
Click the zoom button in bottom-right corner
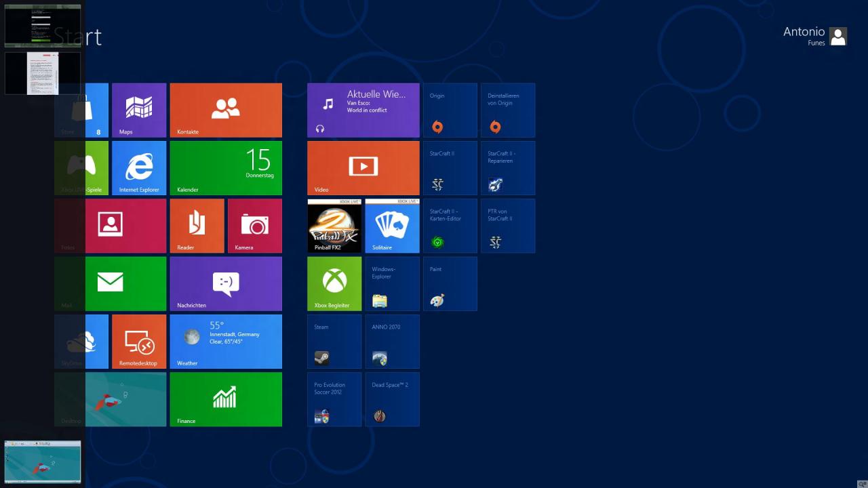tap(861, 483)
